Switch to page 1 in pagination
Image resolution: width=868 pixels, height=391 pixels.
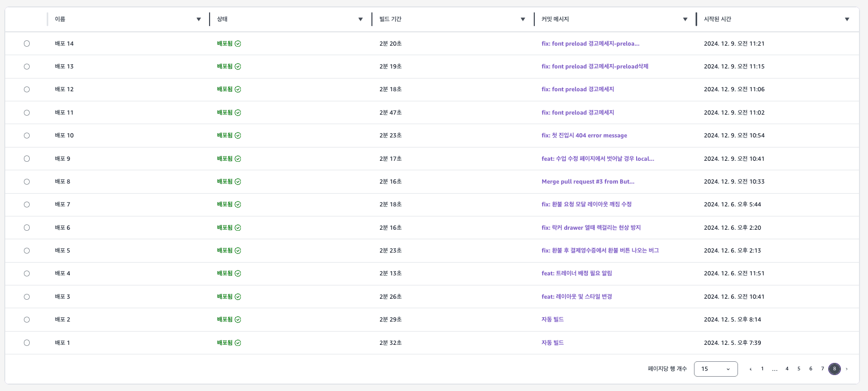coord(762,369)
